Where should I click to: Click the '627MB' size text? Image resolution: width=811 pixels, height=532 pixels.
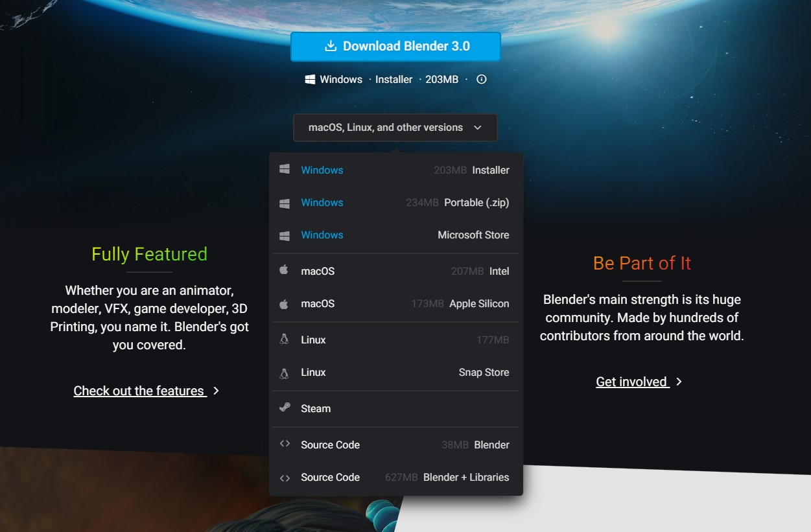click(401, 477)
